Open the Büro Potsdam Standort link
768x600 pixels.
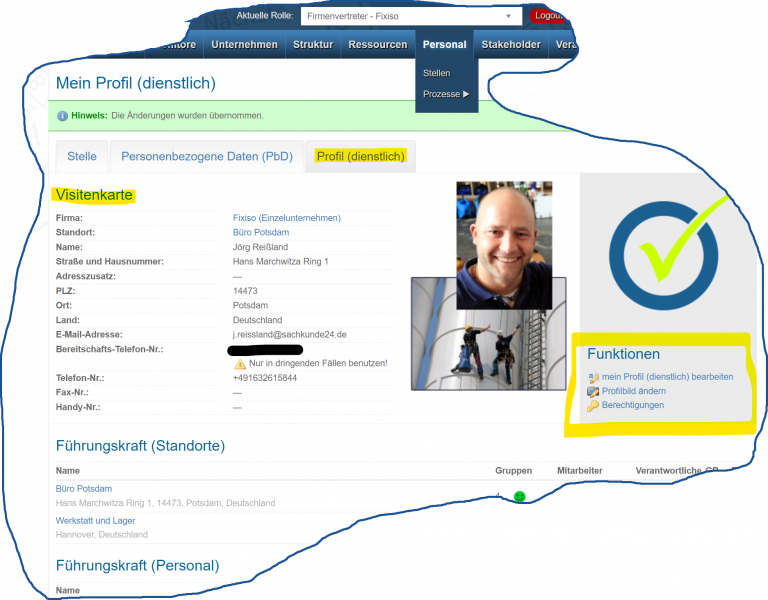[x=261, y=232]
